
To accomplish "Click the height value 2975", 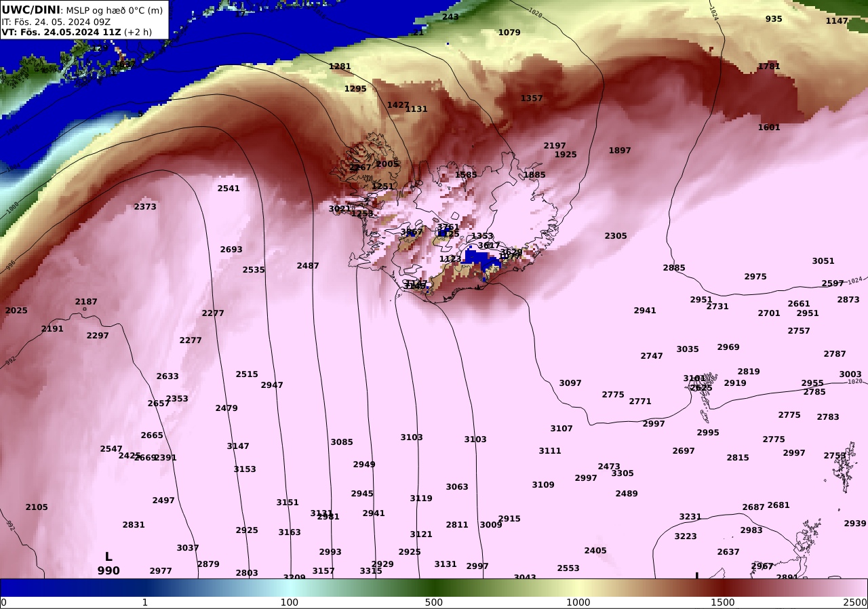I will point(755,277).
